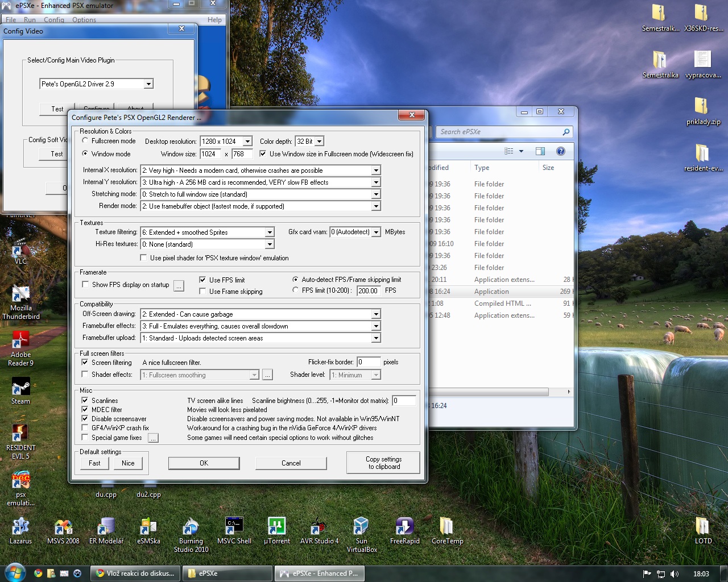Screen dimensions: 728x582
Task: Toggle the Explorer preview pane icon
Action: (x=540, y=151)
